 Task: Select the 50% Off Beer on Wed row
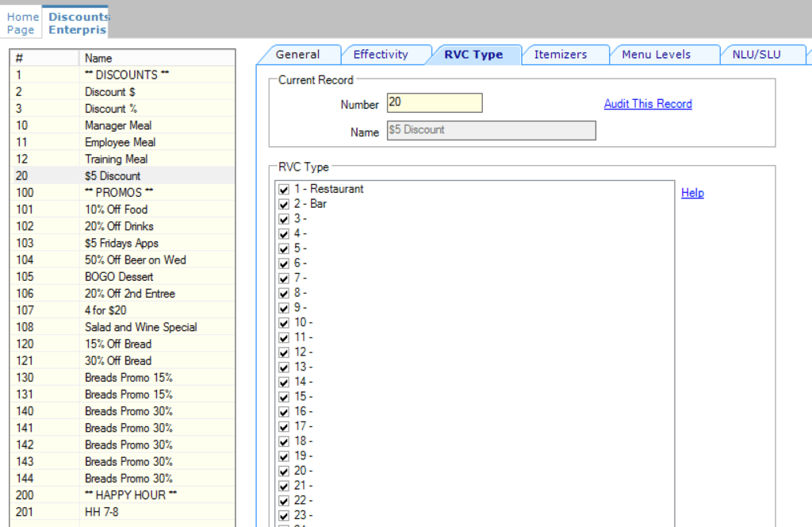[135, 260]
